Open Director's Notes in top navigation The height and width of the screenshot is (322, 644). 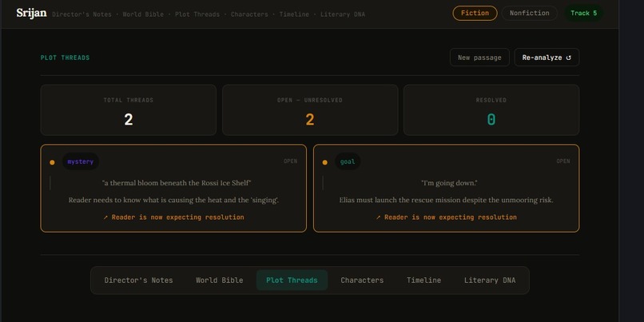[81, 14]
